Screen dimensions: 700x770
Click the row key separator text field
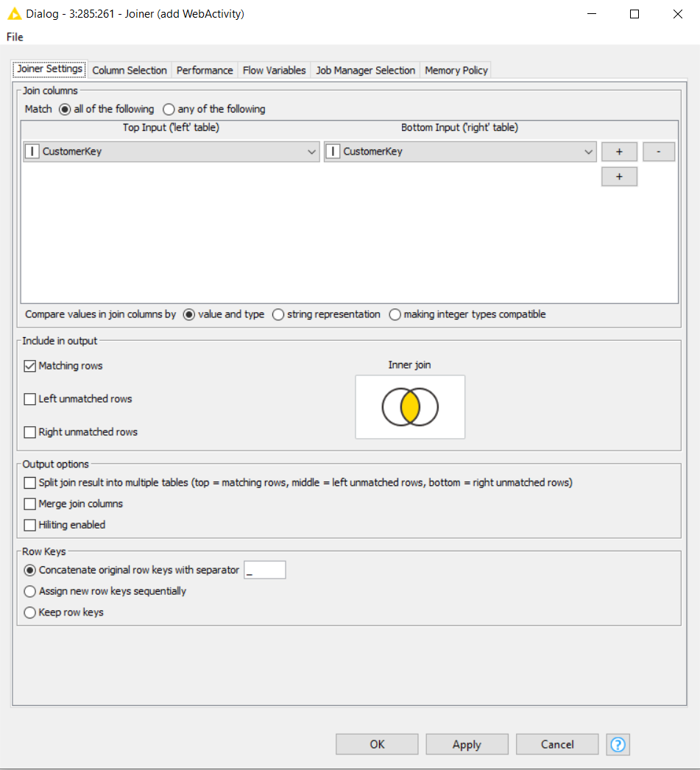coord(264,570)
